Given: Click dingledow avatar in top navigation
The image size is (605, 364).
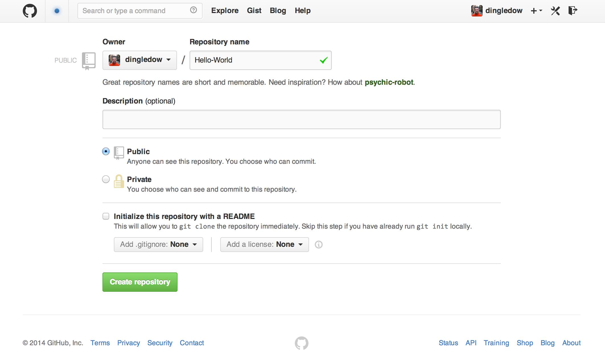Looking at the screenshot, I should tap(477, 11).
